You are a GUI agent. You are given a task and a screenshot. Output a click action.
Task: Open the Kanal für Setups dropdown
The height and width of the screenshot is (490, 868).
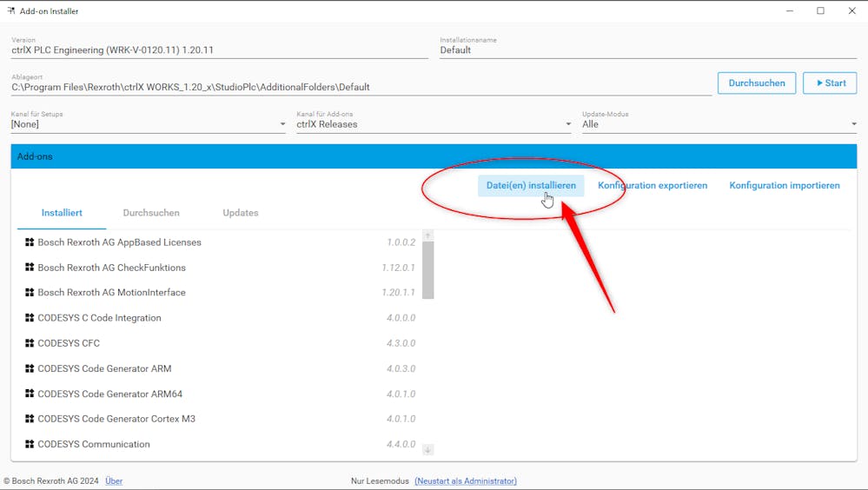coord(149,124)
